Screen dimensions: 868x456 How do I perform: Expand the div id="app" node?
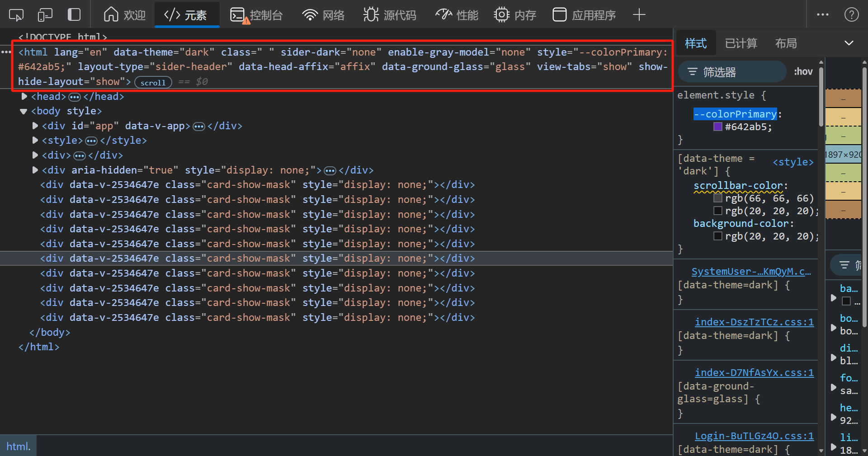35,126
